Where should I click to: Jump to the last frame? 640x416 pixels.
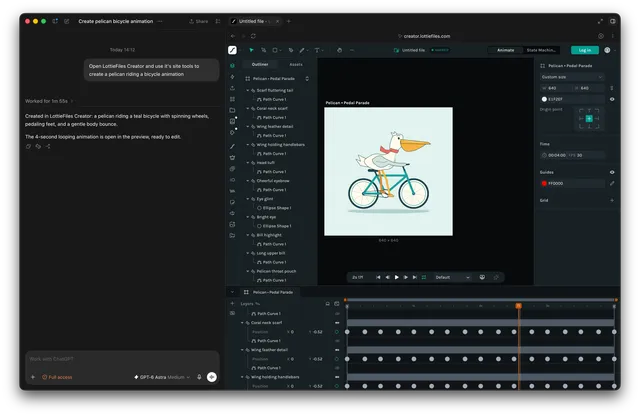tap(415, 277)
